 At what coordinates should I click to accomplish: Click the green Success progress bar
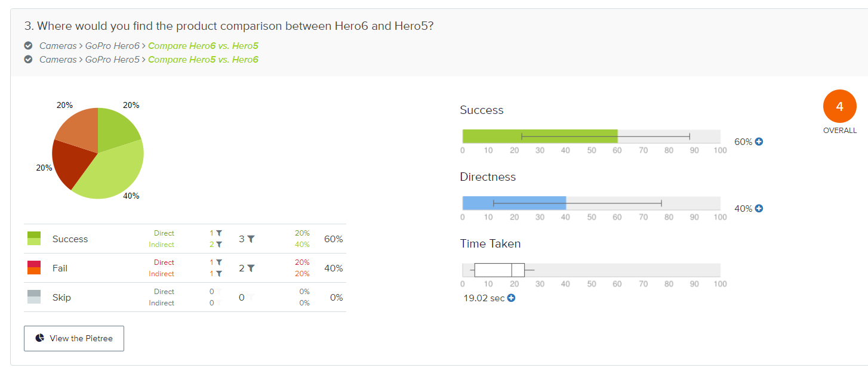tap(540, 137)
